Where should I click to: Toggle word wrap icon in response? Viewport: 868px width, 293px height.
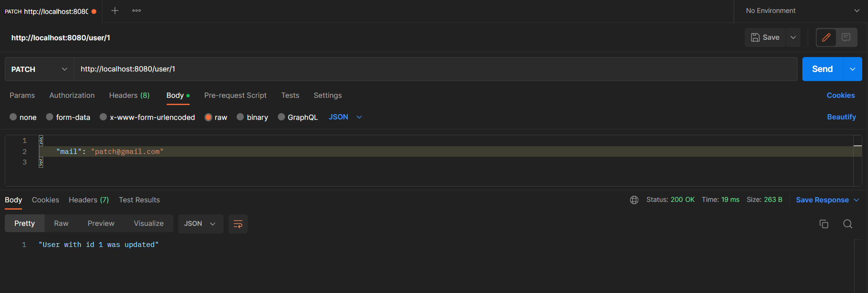238,224
